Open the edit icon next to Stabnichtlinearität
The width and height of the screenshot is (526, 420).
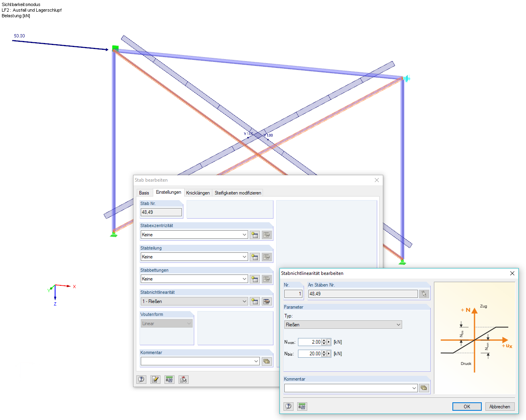[267, 301]
